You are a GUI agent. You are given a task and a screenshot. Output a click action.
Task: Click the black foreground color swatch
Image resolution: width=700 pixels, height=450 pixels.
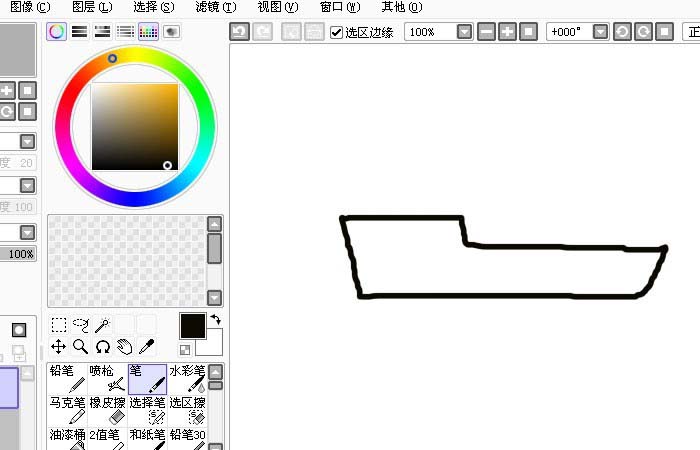click(191, 325)
